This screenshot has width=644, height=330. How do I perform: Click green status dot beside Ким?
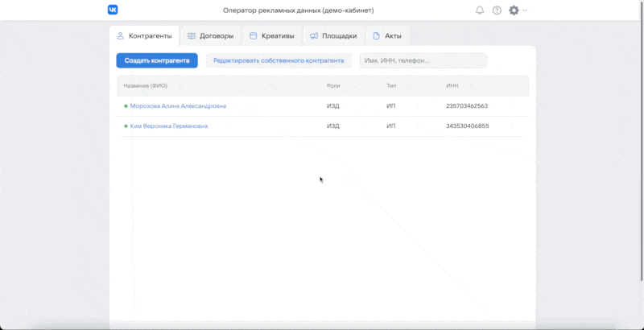[x=126, y=126]
